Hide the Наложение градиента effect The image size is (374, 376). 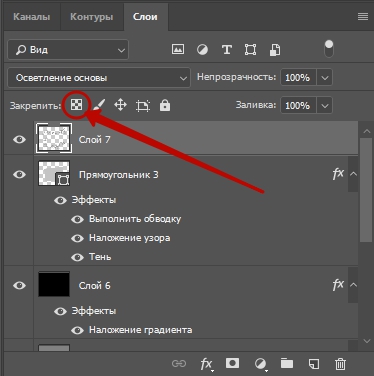[x=77, y=330]
